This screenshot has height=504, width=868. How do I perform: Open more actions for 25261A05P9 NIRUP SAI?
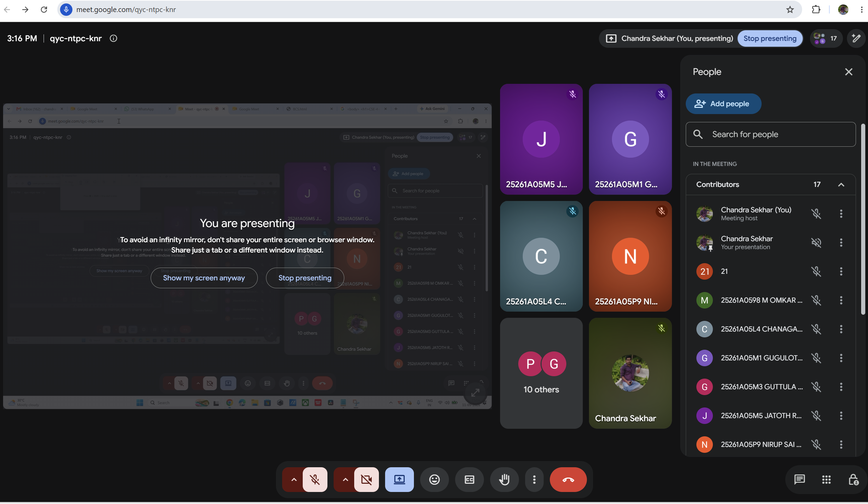pyautogui.click(x=841, y=444)
